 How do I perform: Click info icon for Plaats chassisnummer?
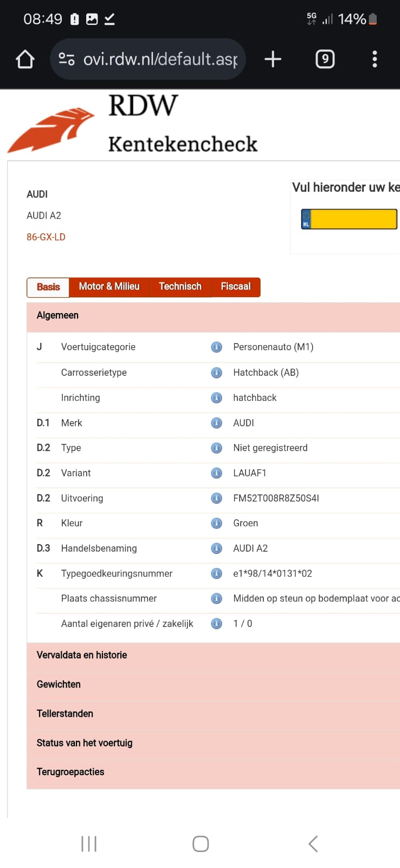(216, 598)
